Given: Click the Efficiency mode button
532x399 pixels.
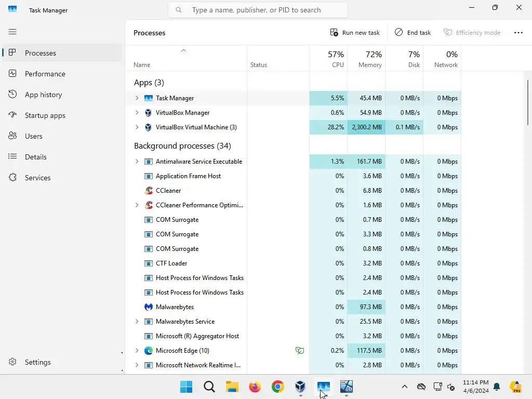Looking at the screenshot, I should pos(472,33).
